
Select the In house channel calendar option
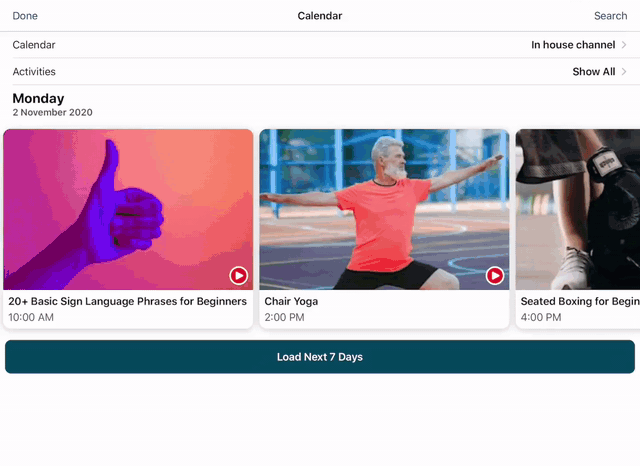573,45
